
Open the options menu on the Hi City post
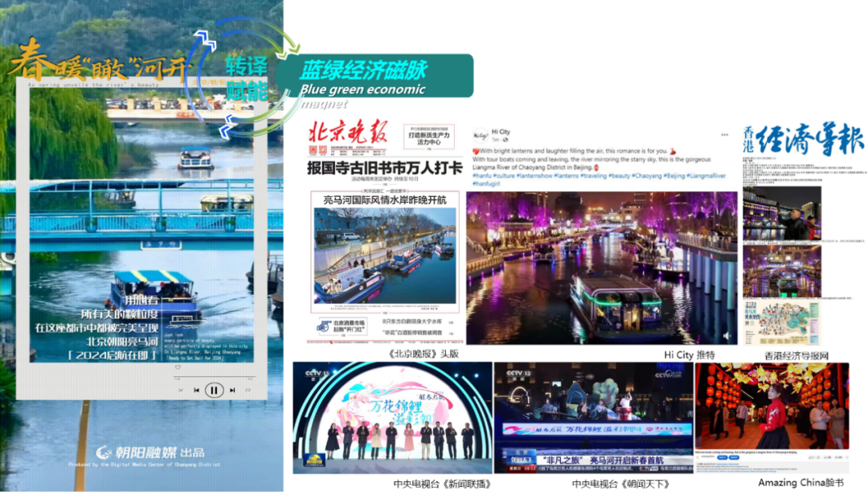[725, 135]
